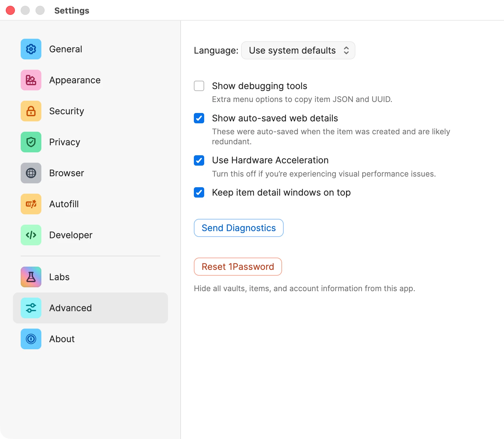Click the Reset 1Password button
Viewport: 504px width, 439px height.
[238, 267]
